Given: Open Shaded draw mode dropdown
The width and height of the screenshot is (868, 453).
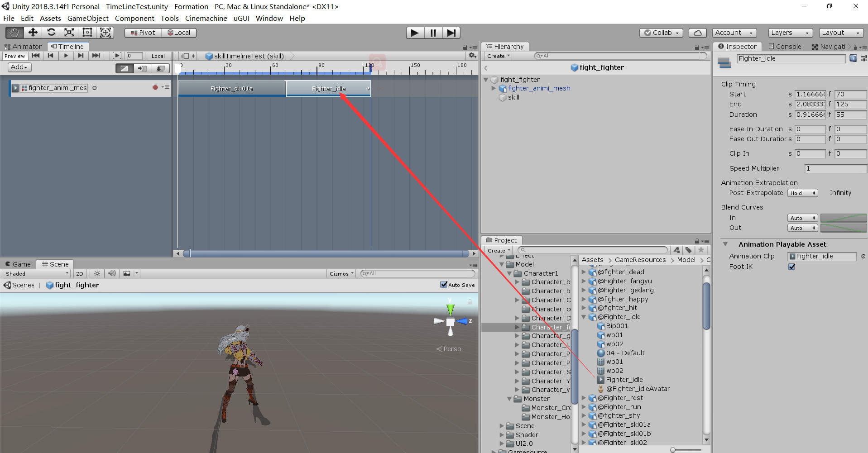Looking at the screenshot, I should (x=36, y=273).
